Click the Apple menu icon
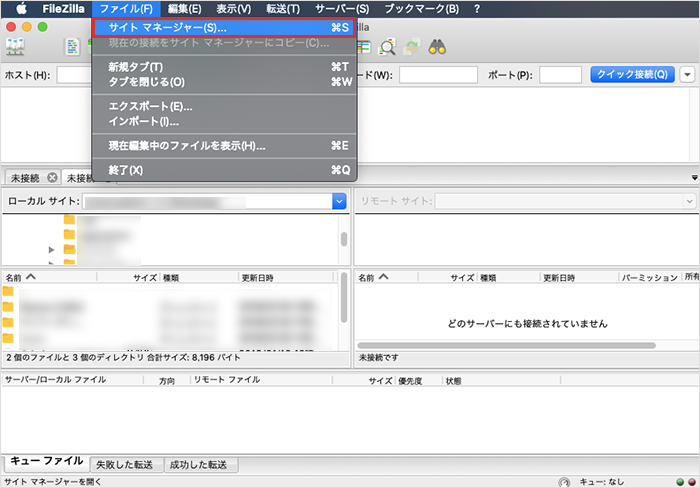Screen dimensions: 700x488 click(x=19, y=9)
